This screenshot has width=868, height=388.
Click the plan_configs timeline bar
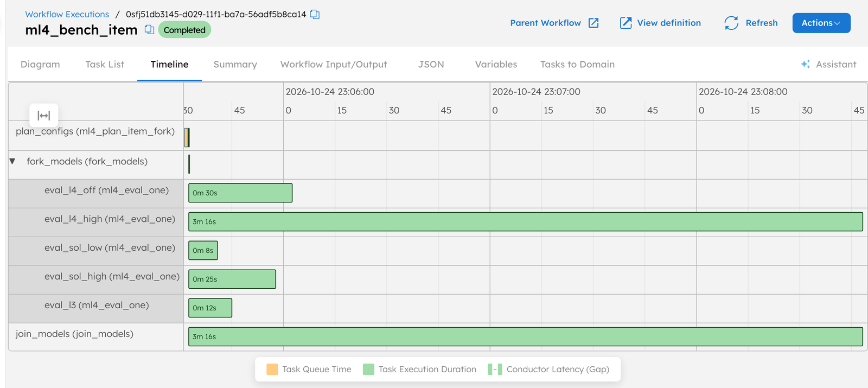pyautogui.click(x=187, y=137)
